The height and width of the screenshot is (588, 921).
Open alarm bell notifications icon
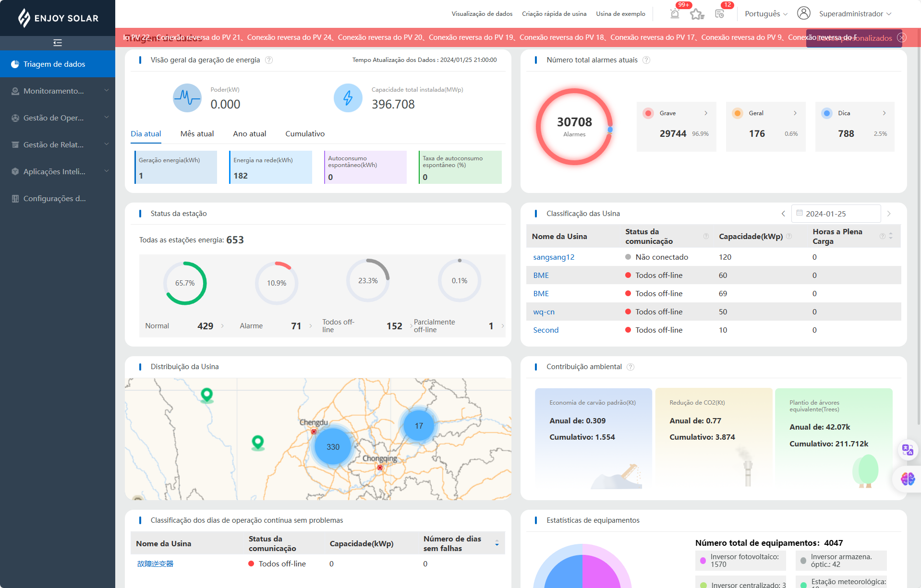(675, 13)
